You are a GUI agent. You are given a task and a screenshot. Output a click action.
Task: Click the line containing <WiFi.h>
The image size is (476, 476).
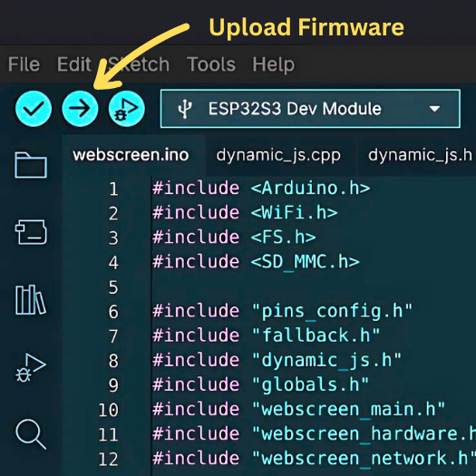[245, 212]
